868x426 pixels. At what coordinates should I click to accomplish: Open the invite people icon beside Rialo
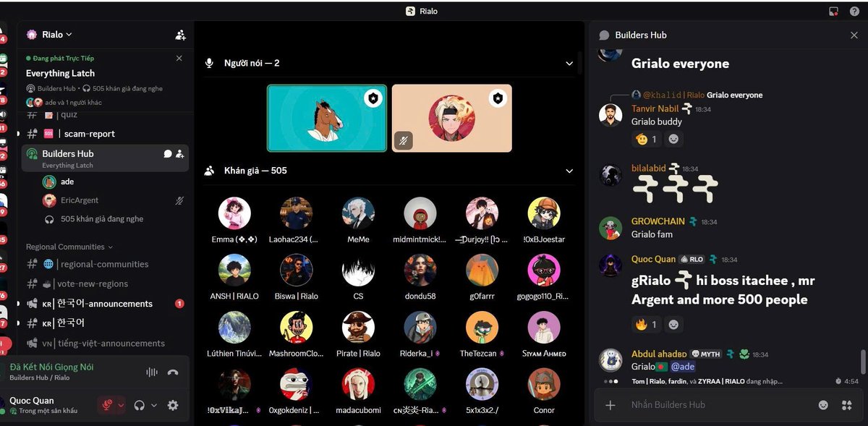click(x=180, y=35)
